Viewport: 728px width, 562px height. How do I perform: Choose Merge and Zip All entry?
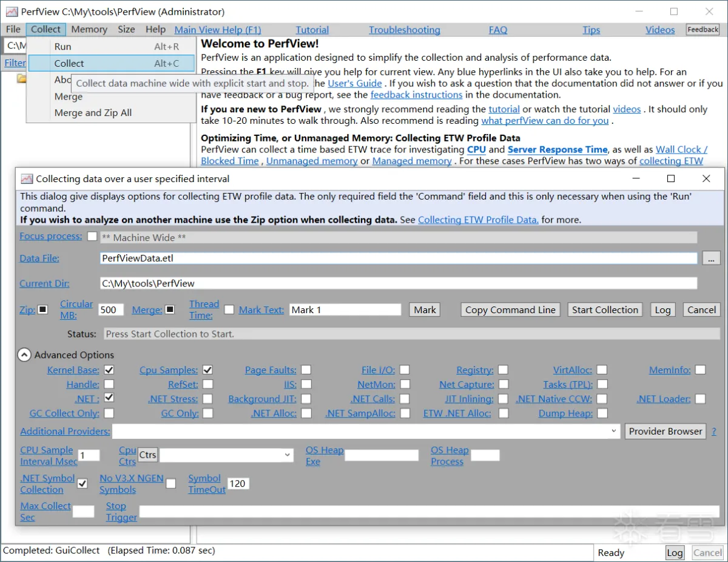click(x=112, y=113)
